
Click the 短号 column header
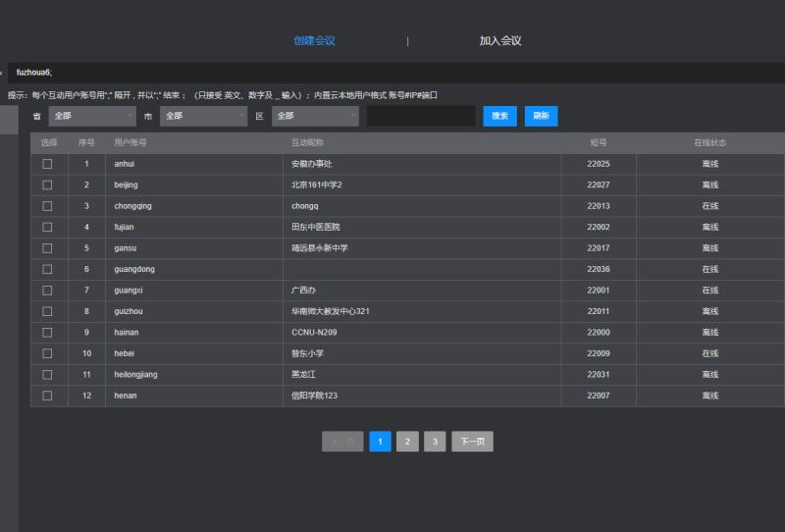coord(599,142)
